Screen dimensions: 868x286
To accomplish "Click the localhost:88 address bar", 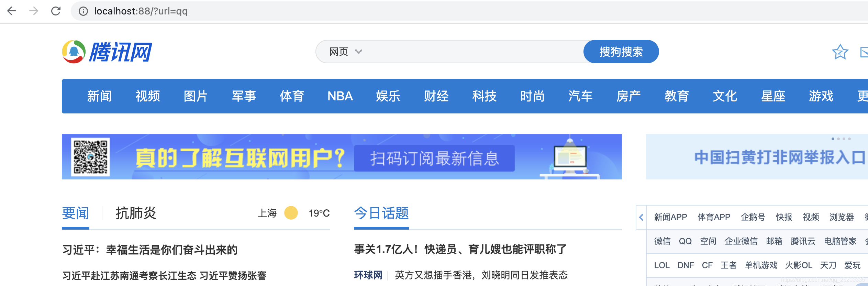I will coord(469,11).
